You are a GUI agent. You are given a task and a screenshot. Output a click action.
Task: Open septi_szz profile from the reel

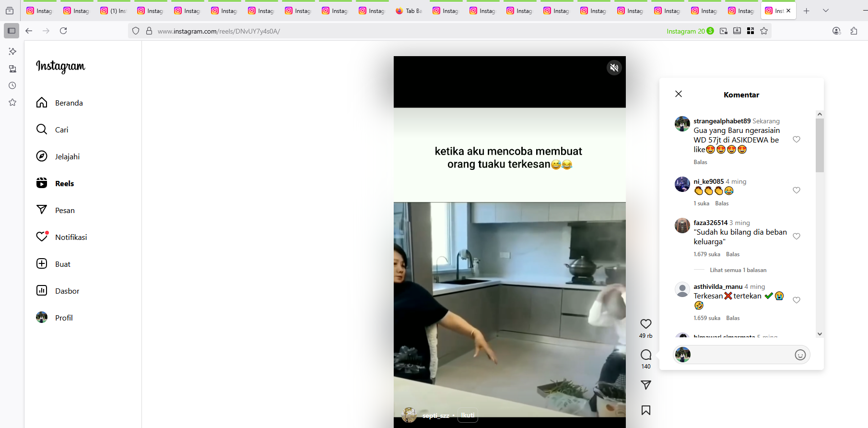click(x=436, y=416)
